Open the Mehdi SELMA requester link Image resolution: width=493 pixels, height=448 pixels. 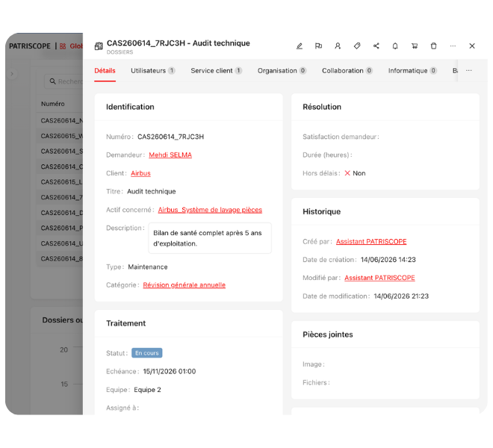(170, 155)
